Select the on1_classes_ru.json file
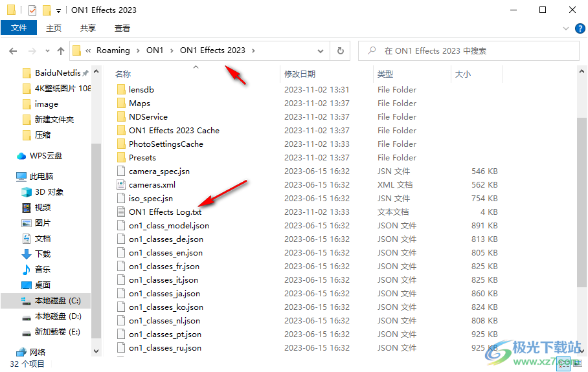Screen dimensions: 588x372 click(165, 347)
